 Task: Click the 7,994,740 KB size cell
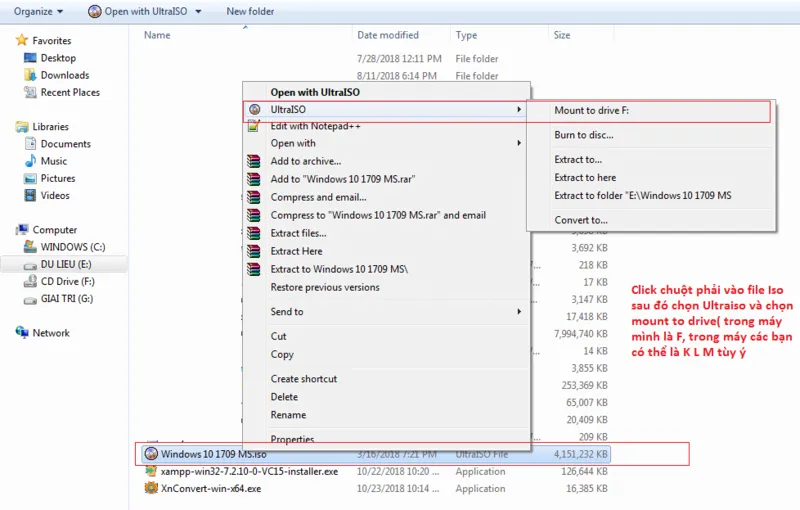pos(581,334)
